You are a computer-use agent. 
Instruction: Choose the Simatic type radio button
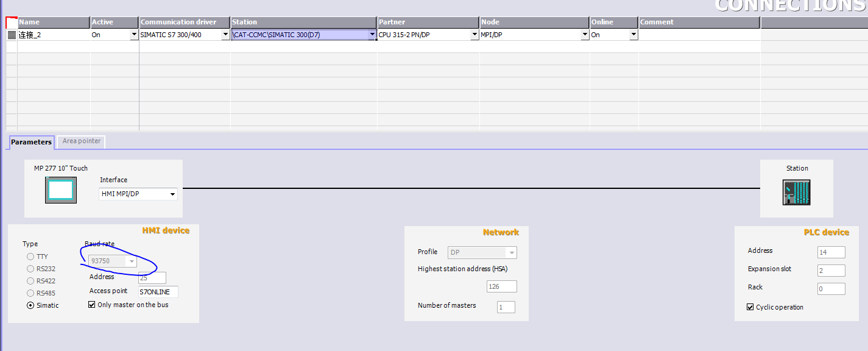click(x=30, y=305)
